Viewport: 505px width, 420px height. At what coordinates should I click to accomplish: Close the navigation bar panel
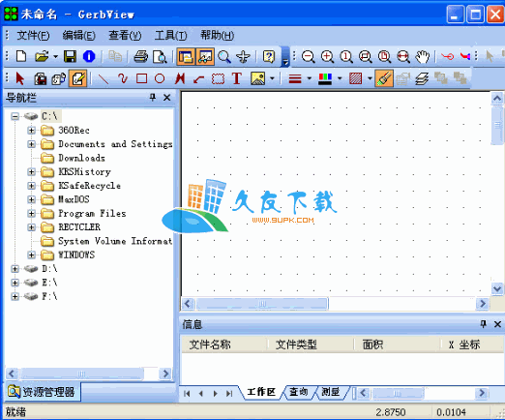pos(167,97)
